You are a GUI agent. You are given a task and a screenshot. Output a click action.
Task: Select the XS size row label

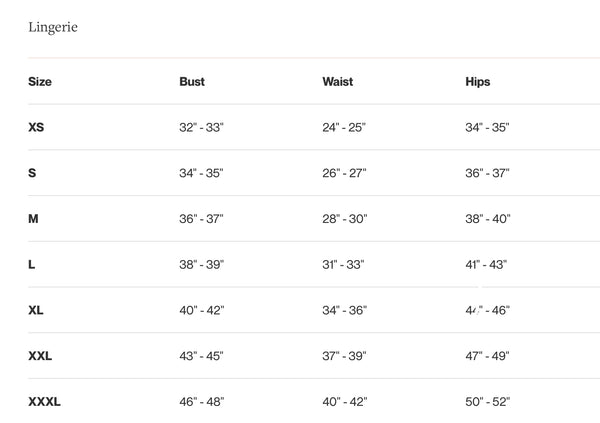(37, 127)
